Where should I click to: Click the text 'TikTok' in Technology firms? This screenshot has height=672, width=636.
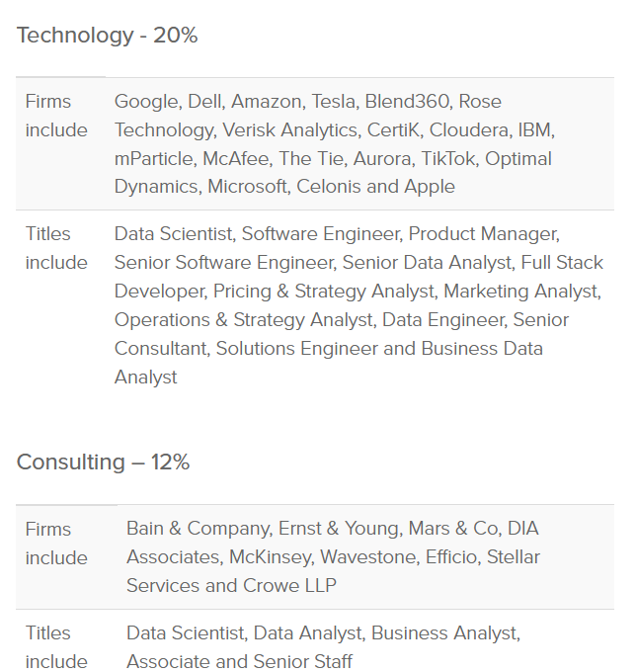coord(450,159)
